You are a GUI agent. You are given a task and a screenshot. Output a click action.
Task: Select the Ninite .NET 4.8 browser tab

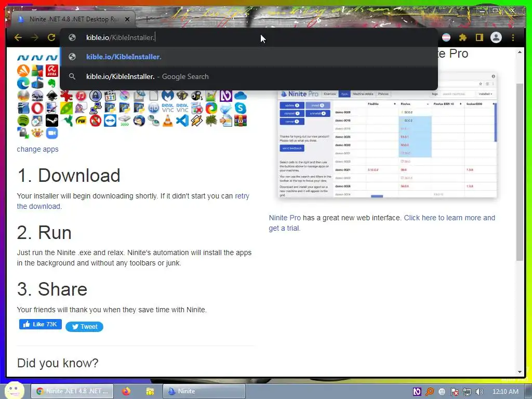(x=73, y=19)
